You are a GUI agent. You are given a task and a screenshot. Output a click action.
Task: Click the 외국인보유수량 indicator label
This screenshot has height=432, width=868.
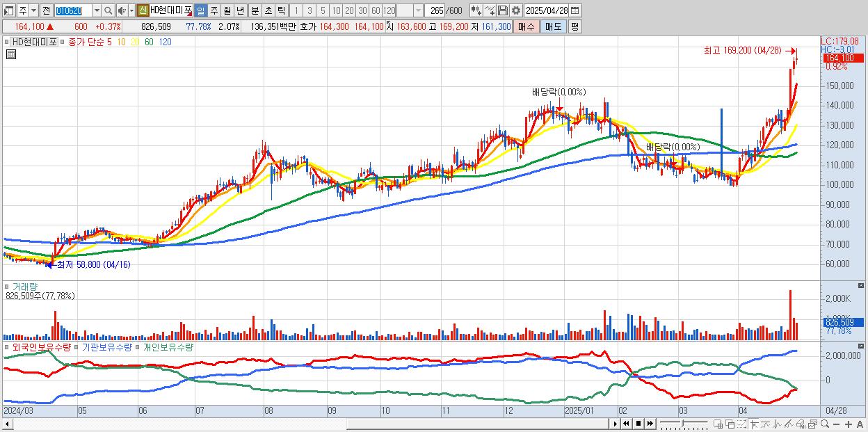(x=41, y=346)
